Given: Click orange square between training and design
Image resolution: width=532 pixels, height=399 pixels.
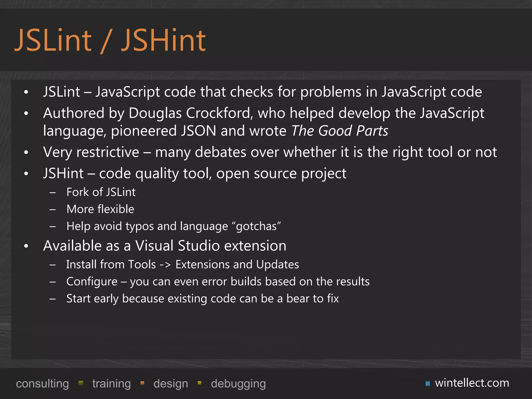Looking at the screenshot, I should (142, 383).
